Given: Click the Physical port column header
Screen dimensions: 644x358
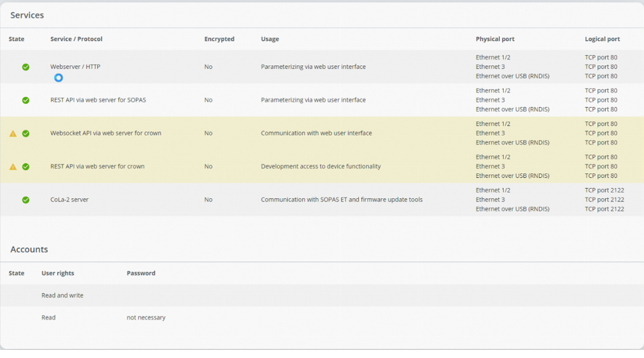Looking at the screenshot, I should [495, 39].
